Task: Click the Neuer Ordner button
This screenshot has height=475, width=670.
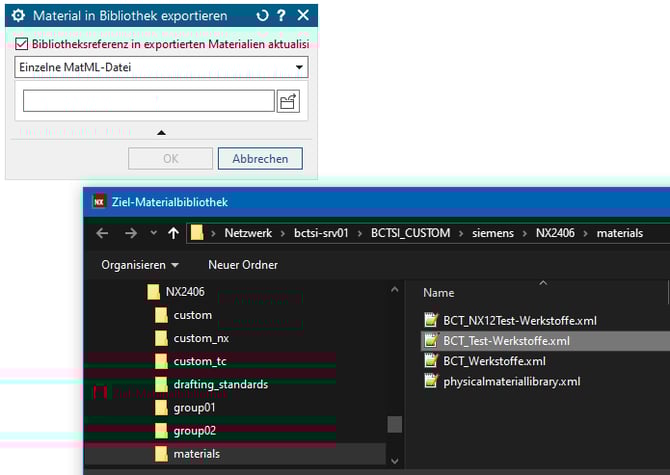Action: pos(243,265)
